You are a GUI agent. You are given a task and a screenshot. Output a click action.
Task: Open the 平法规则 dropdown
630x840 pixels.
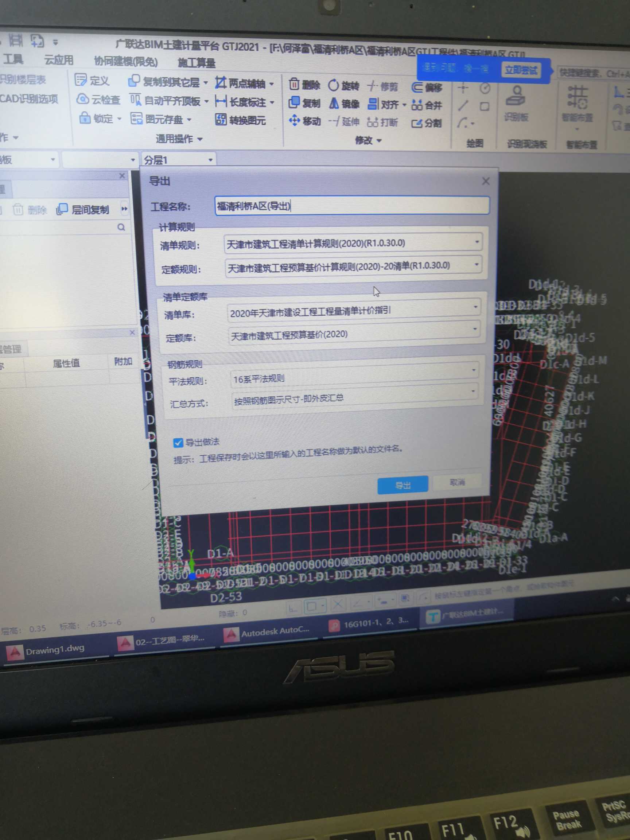[354, 376]
